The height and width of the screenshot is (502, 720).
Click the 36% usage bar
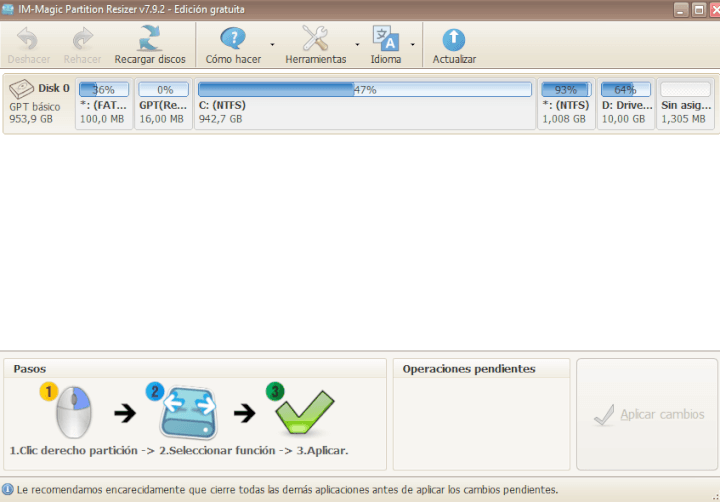pos(104,89)
